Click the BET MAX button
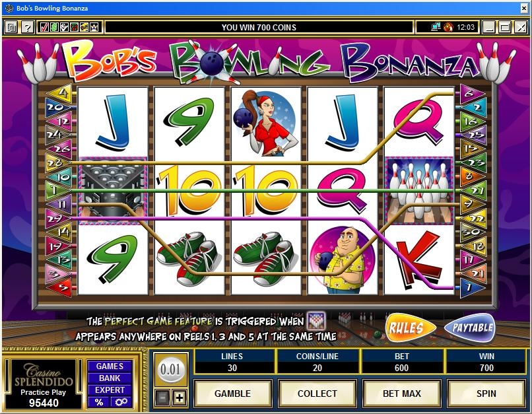The image size is (532, 414). coord(402,394)
